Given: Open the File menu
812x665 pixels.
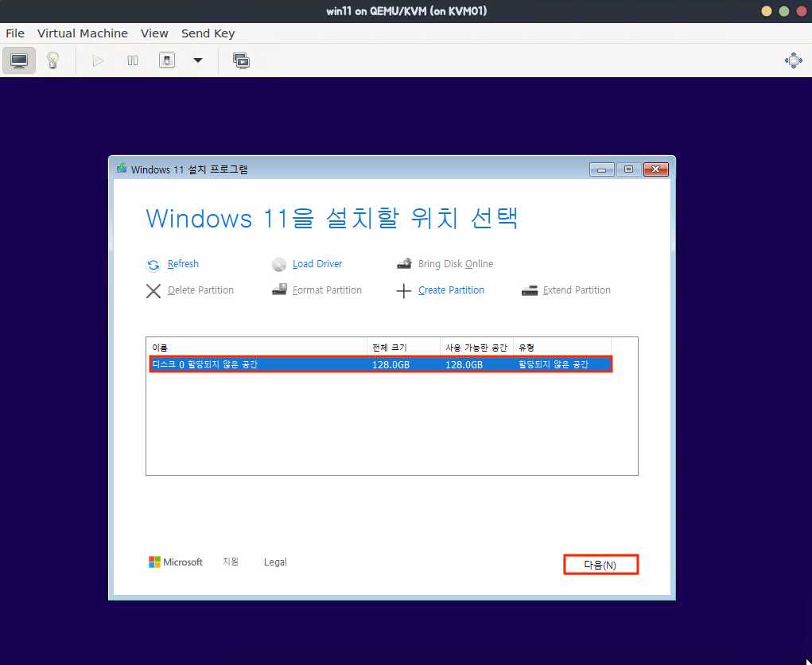Looking at the screenshot, I should [15, 33].
